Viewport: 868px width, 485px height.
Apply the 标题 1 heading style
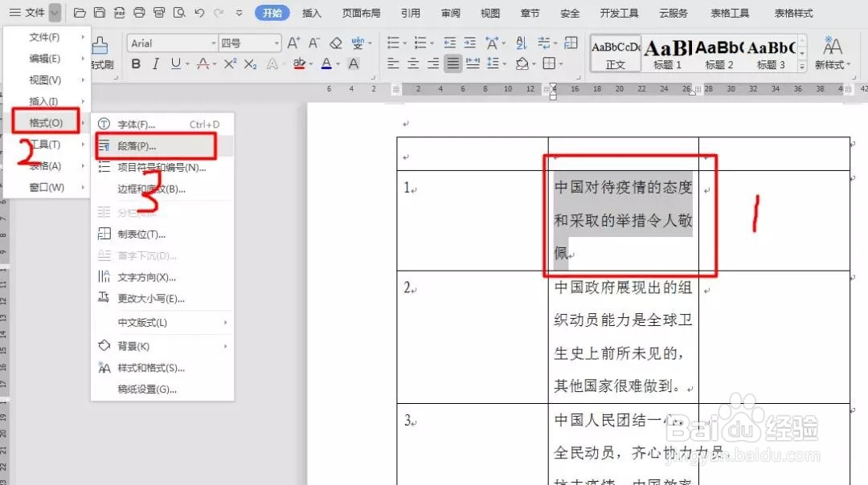pos(667,54)
